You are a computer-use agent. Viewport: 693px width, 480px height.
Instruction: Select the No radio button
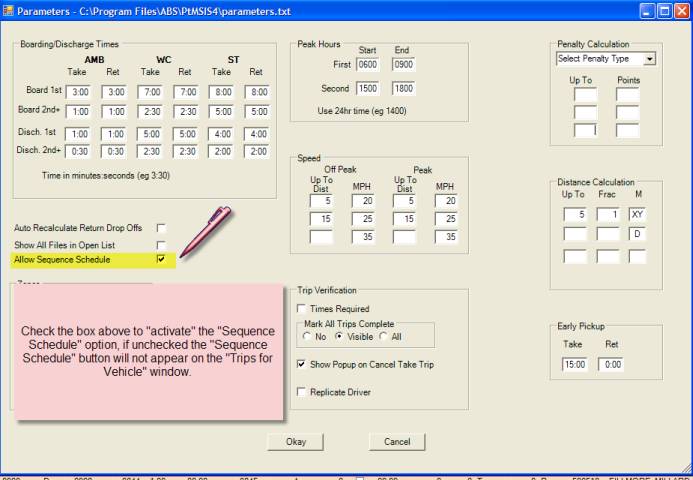point(307,337)
